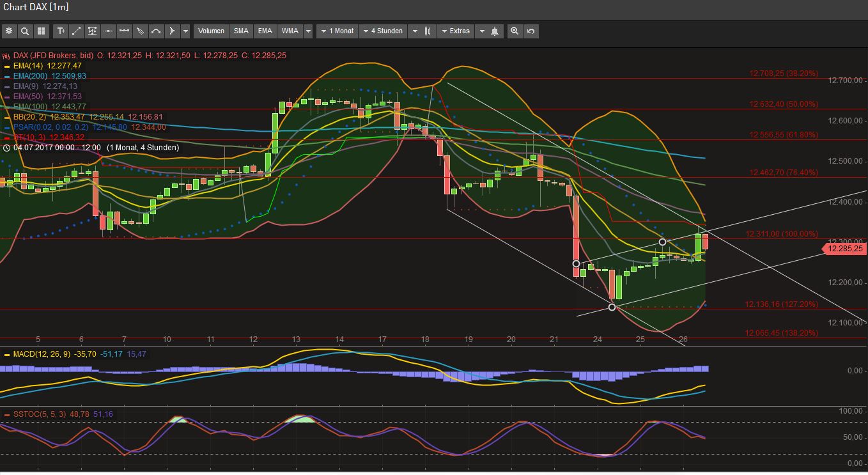Image resolution: width=868 pixels, height=475 pixels.
Task: Open the chart settings gear icon
Action: pyautogui.click(x=9, y=31)
